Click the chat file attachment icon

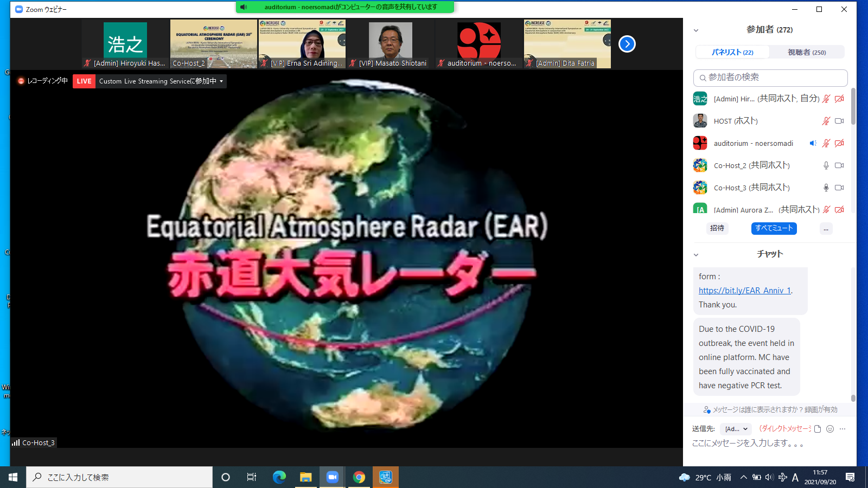[818, 429]
